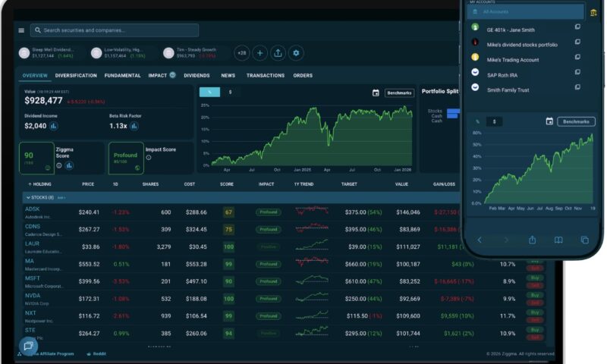This screenshot has width=607, height=364.
Task: Tap the Benchmarks button on the phone
Action: tap(576, 121)
